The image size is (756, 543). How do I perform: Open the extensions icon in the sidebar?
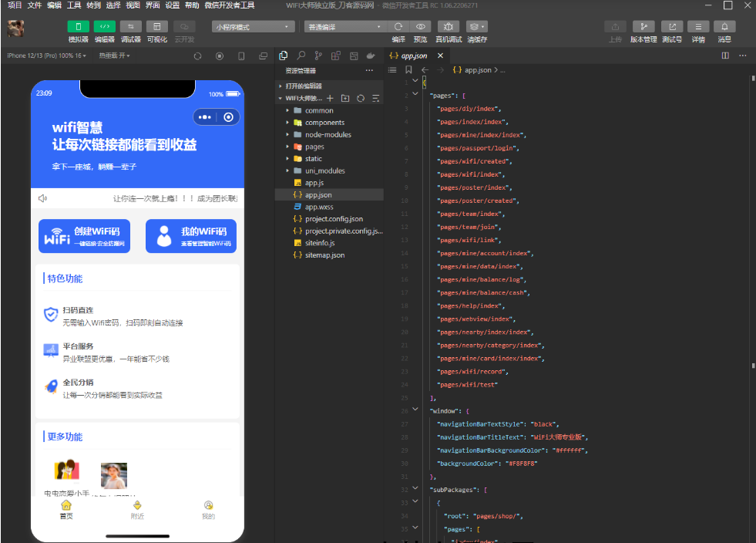pos(335,56)
